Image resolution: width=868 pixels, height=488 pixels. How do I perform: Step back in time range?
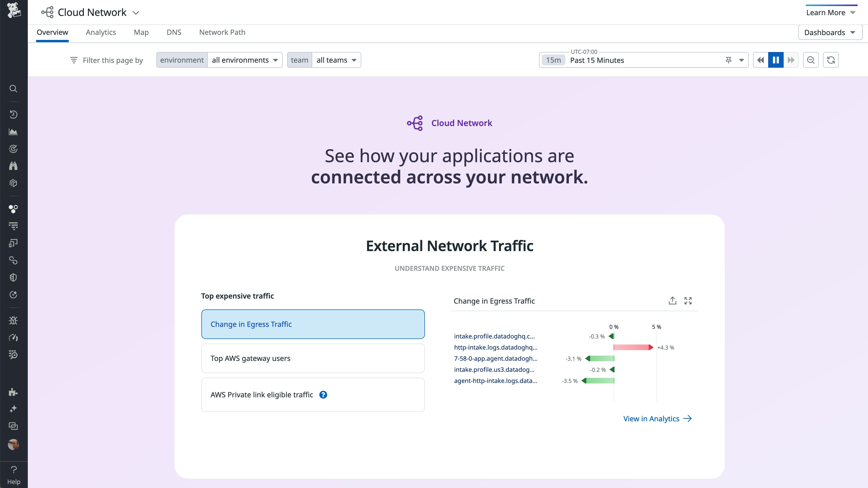click(x=761, y=60)
